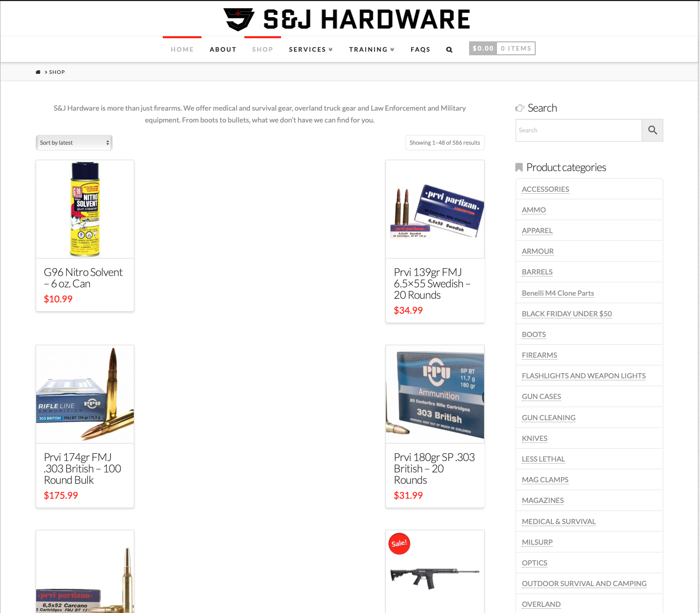
Task: Open the FAQs menu item
Action: tap(421, 50)
